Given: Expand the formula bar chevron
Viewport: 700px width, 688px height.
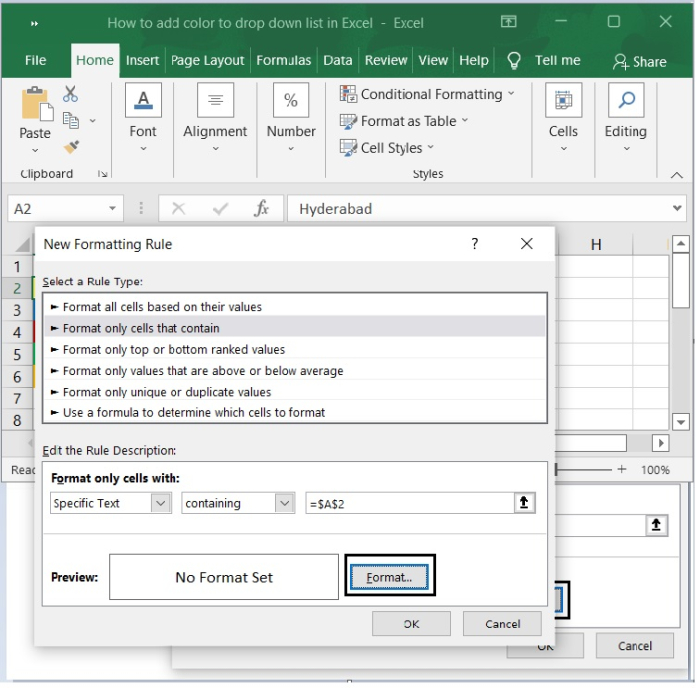Looking at the screenshot, I should [x=677, y=208].
